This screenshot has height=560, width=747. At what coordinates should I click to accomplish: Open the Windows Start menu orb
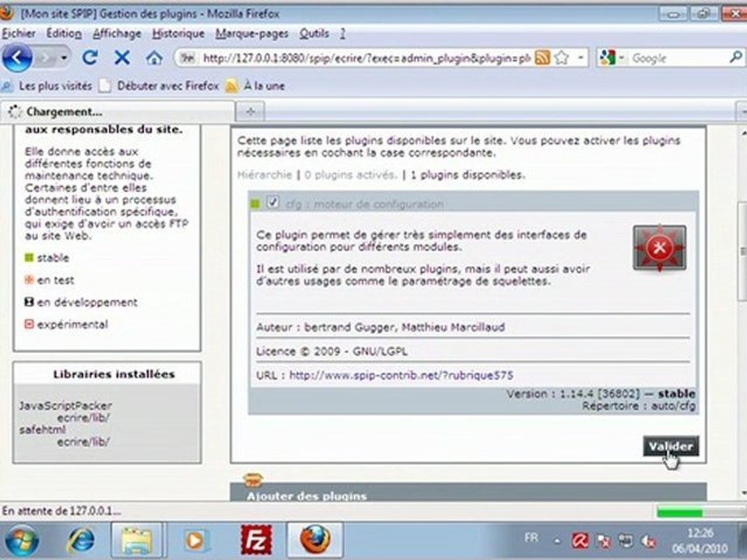coord(22,541)
